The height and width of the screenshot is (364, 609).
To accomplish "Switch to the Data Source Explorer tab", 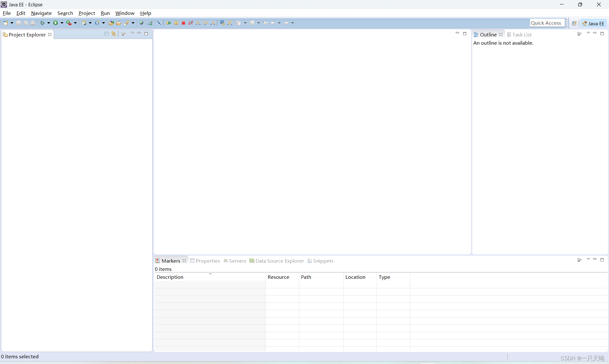I will point(277,261).
